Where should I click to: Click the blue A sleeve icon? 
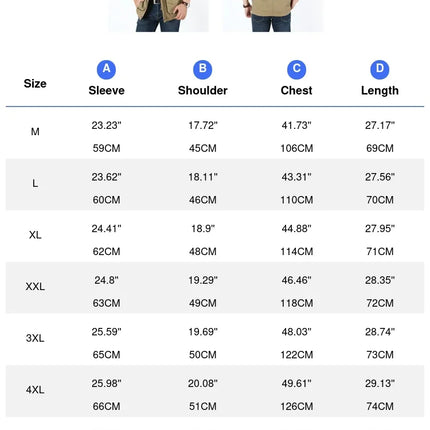point(106,69)
